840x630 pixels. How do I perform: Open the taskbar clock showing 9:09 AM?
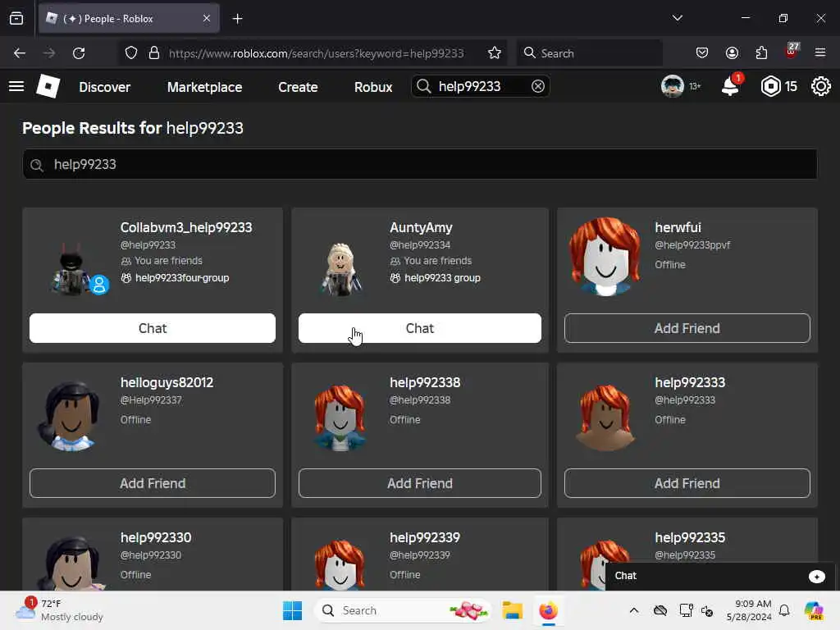(749, 610)
